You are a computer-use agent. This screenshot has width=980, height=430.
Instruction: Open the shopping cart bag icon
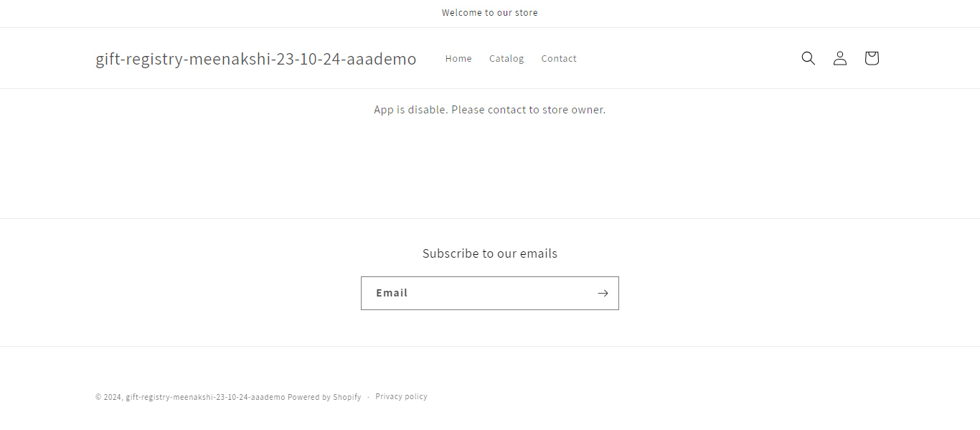pos(871,58)
